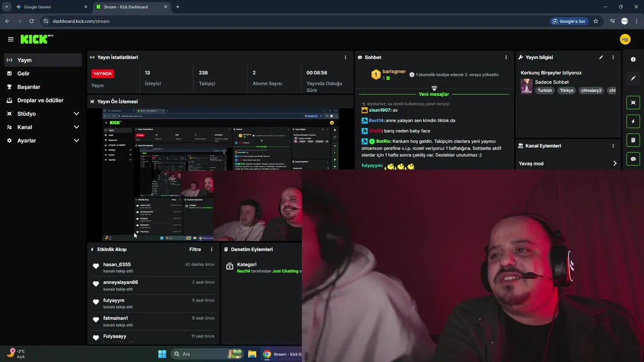Click the taskbar search box Ara
The height and width of the screenshot is (362, 644).
pyautogui.click(x=207, y=354)
